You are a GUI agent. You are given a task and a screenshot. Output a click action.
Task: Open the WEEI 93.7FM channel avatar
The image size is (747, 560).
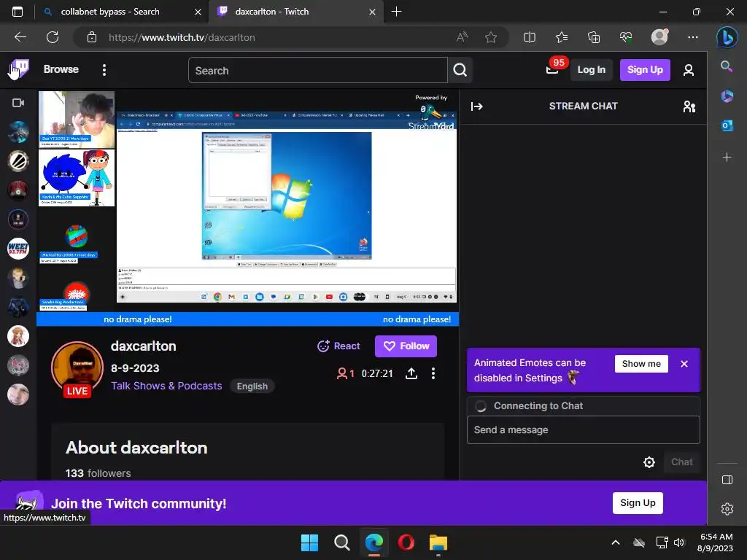point(18,249)
